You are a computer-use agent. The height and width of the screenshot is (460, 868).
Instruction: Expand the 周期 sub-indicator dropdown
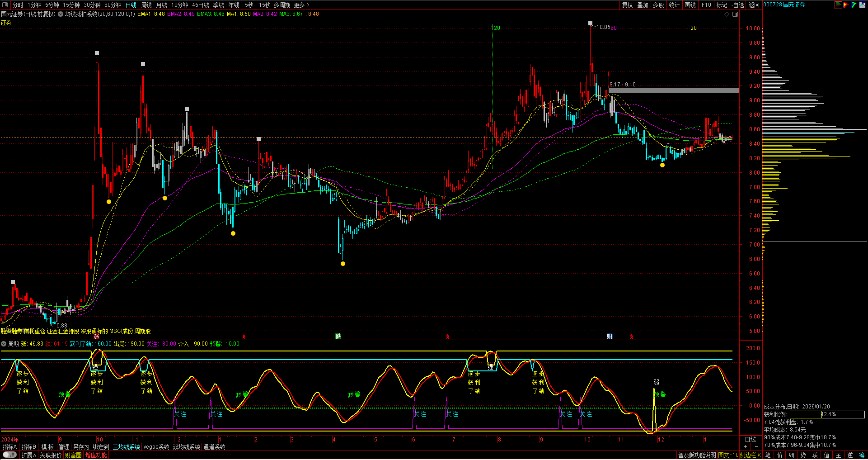4,344
